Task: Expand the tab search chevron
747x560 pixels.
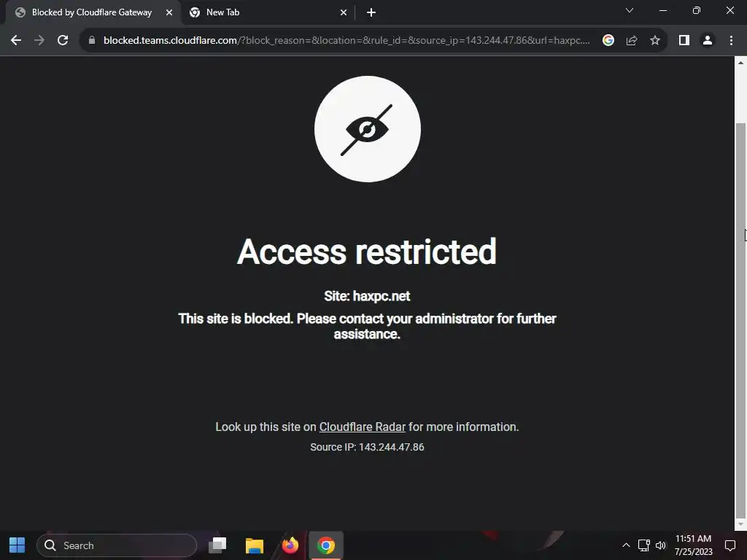Action: click(x=630, y=10)
